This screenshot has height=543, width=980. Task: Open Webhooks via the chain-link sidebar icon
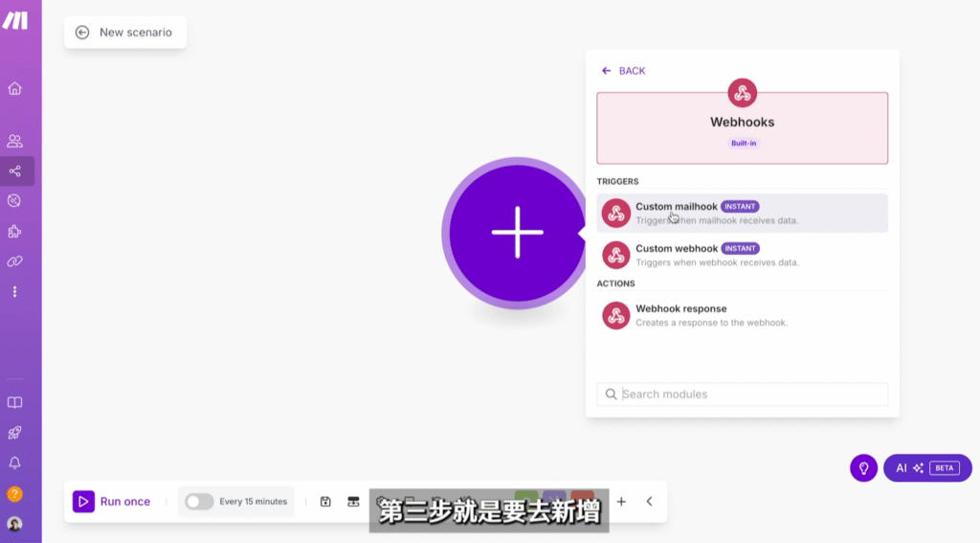(x=14, y=260)
